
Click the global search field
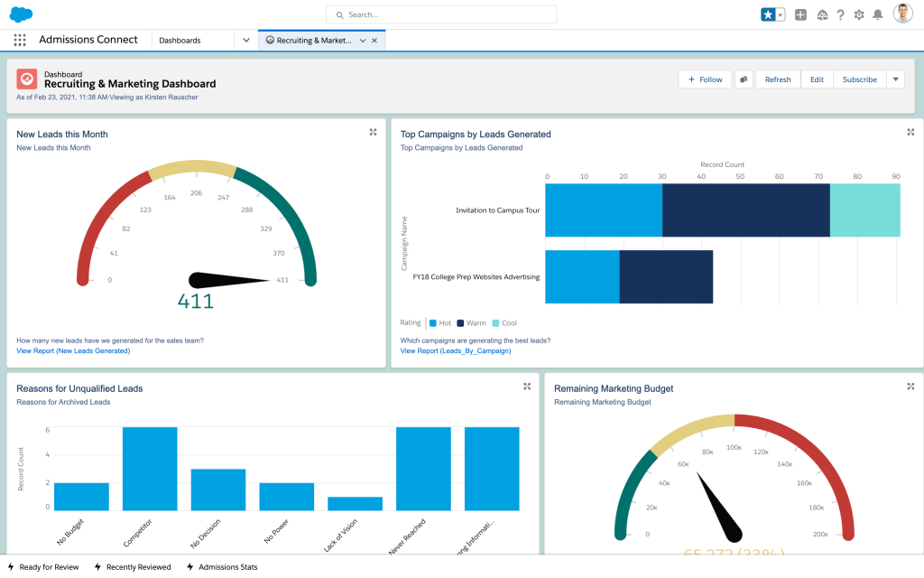[441, 14]
